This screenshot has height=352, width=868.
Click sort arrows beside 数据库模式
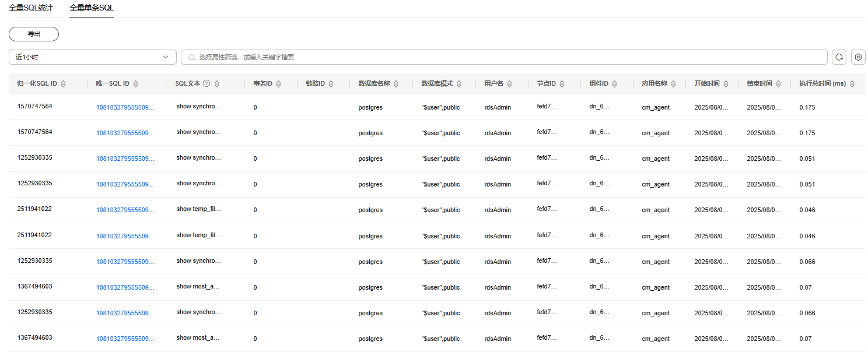tap(459, 84)
